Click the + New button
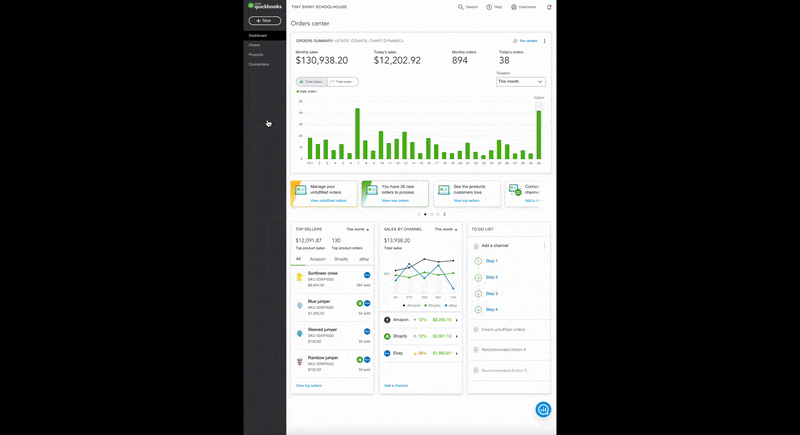This screenshot has width=800, height=435. click(265, 20)
